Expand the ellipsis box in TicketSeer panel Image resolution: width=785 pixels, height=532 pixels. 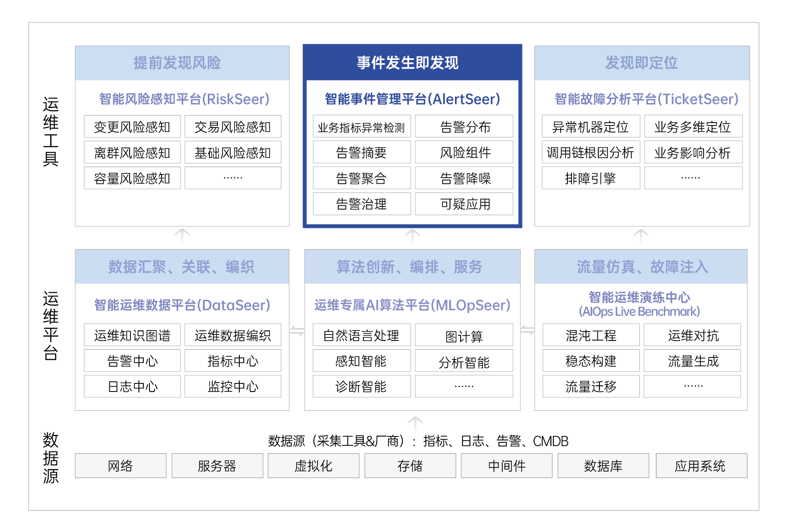pyautogui.click(x=693, y=178)
